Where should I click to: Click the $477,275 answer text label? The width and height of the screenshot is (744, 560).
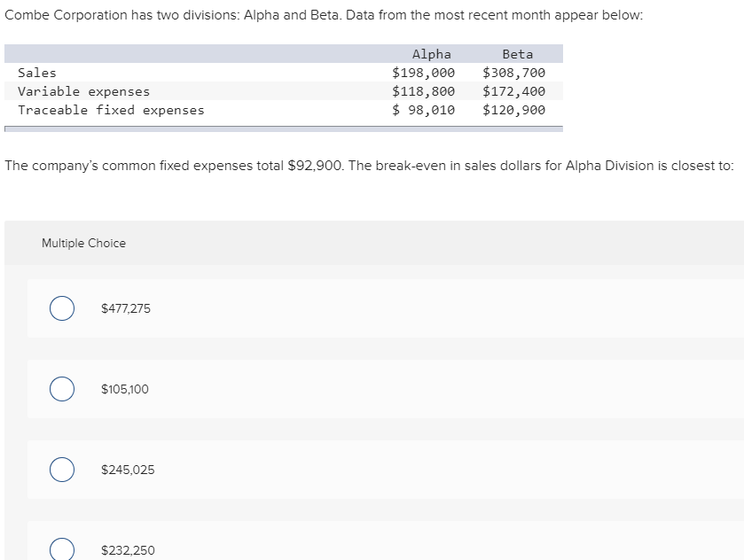(124, 308)
